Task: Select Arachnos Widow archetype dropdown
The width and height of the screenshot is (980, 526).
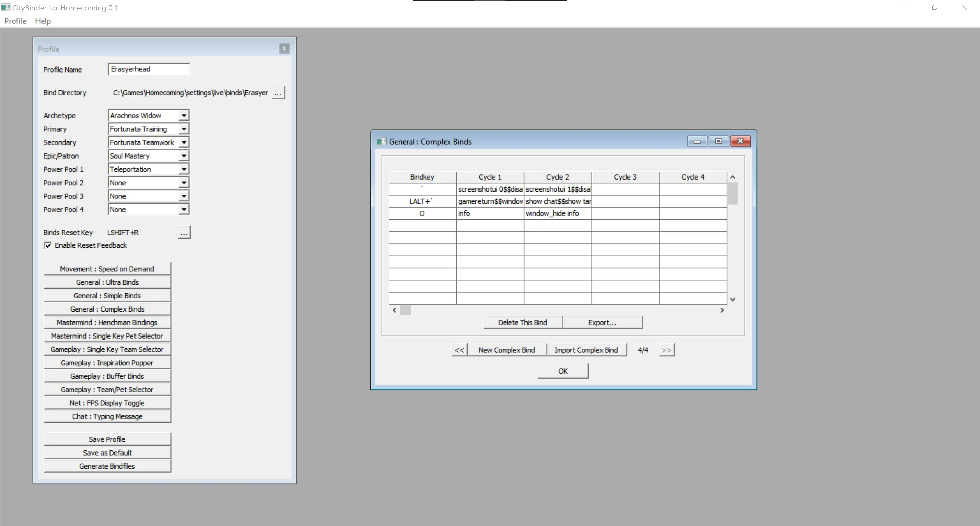Action: point(148,115)
